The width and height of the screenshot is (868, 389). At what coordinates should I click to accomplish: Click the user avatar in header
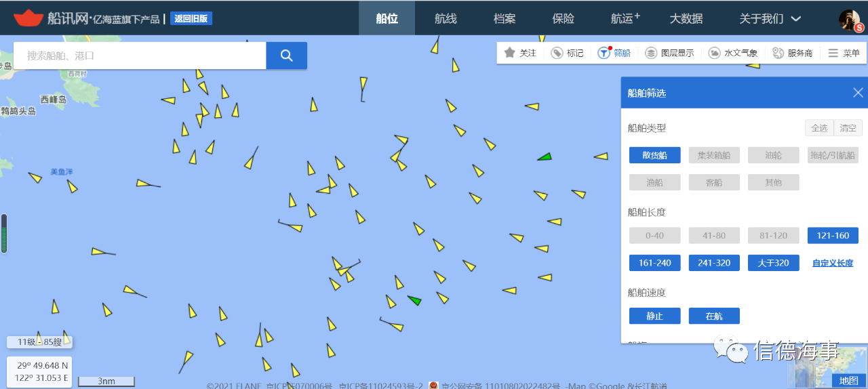pyautogui.click(x=850, y=20)
